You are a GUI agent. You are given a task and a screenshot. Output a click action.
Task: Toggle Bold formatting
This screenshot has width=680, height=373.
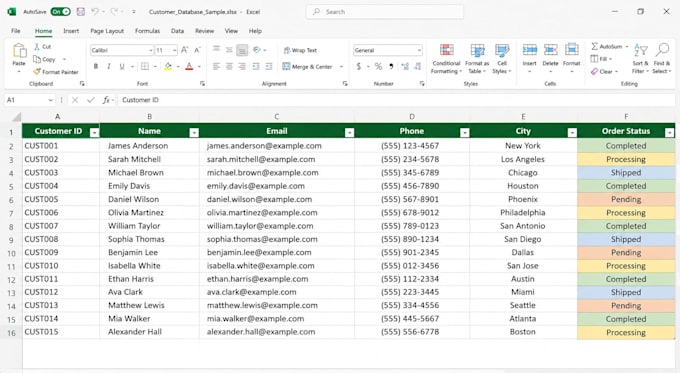pyautogui.click(x=96, y=66)
